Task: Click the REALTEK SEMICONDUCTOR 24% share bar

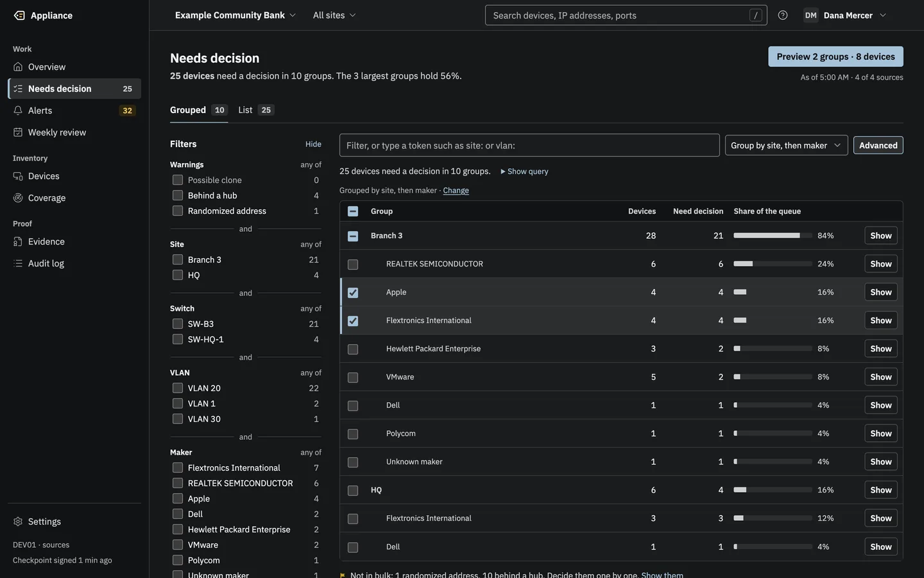Action: (x=773, y=264)
